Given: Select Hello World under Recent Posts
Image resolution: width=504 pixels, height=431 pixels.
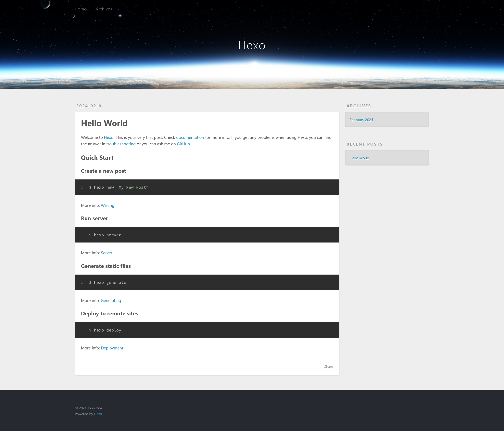Looking at the screenshot, I should [359, 158].
